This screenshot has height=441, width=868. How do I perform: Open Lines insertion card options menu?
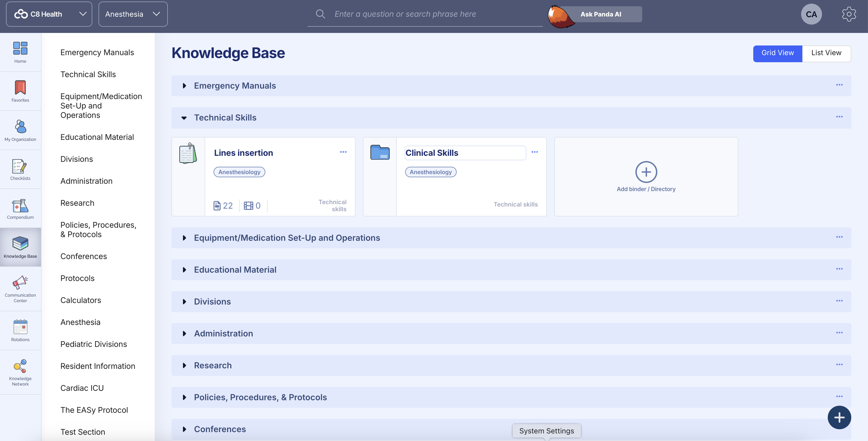point(343,152)
